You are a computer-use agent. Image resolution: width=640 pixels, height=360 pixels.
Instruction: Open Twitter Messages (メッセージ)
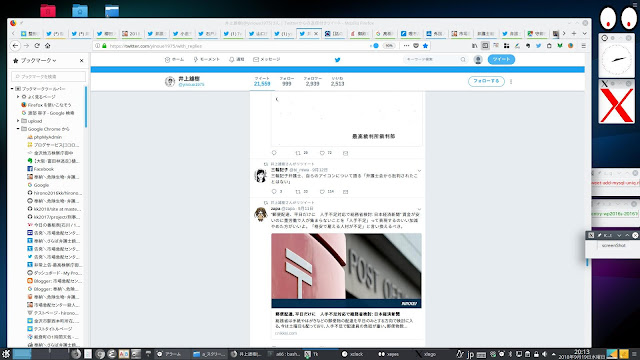[x=267, y=60]
